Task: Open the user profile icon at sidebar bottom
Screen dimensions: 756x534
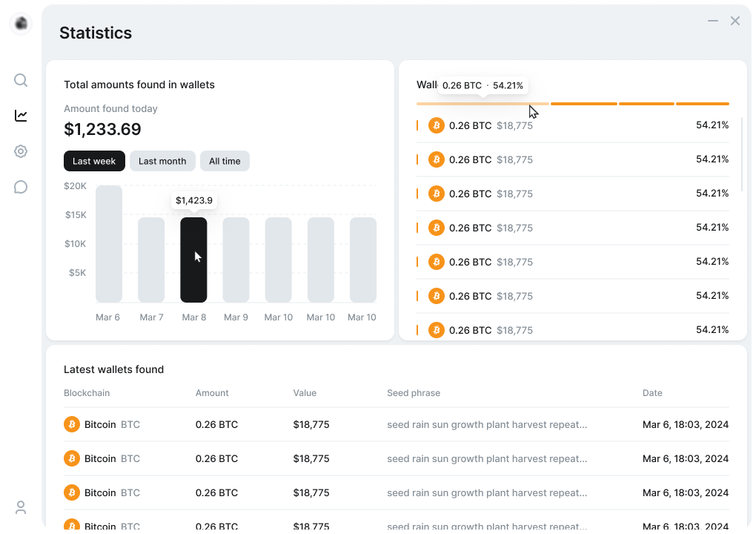Action: (x=21, y=507)
